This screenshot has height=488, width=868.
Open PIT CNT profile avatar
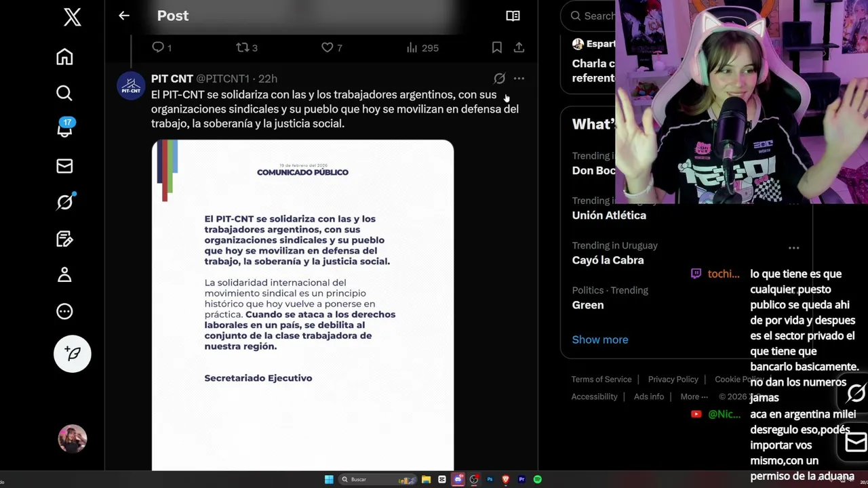pyautogui.click(x=131, y=86)
